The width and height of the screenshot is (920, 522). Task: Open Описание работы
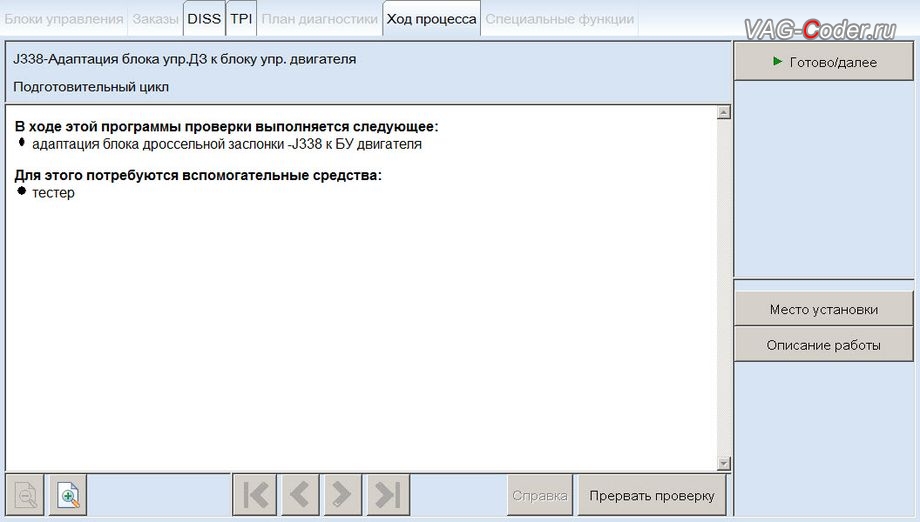[x=824, y=345]
